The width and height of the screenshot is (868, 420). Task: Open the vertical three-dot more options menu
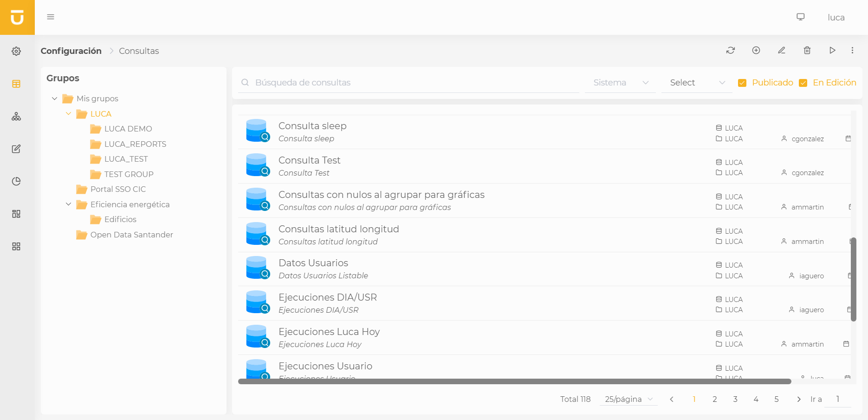[x=852, y=50]
